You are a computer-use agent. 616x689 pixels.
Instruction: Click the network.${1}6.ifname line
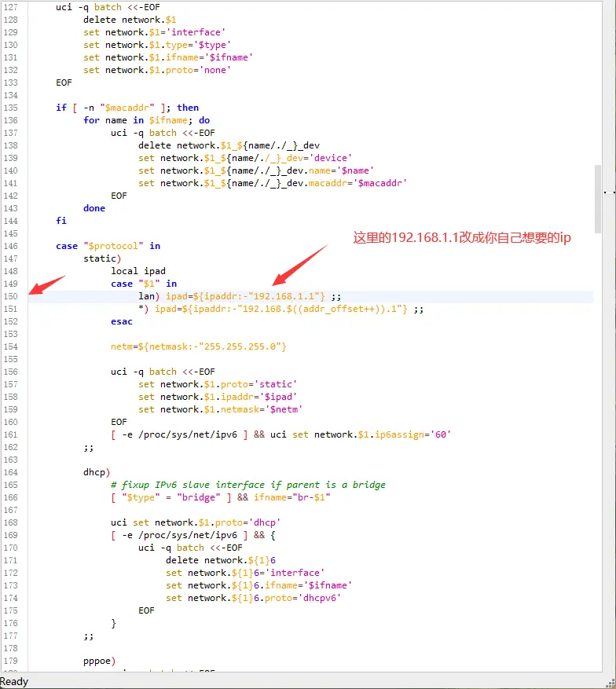coord(258,586)
